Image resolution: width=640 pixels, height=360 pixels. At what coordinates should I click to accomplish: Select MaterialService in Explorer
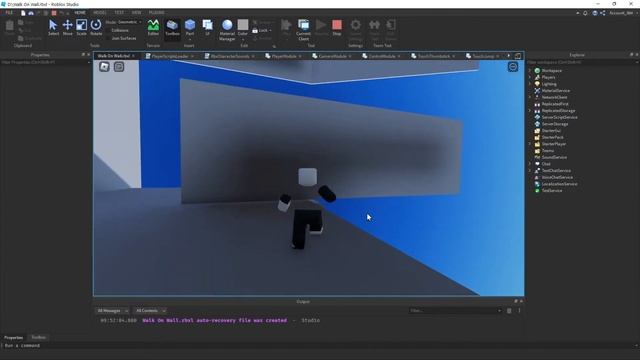(556, 91)
